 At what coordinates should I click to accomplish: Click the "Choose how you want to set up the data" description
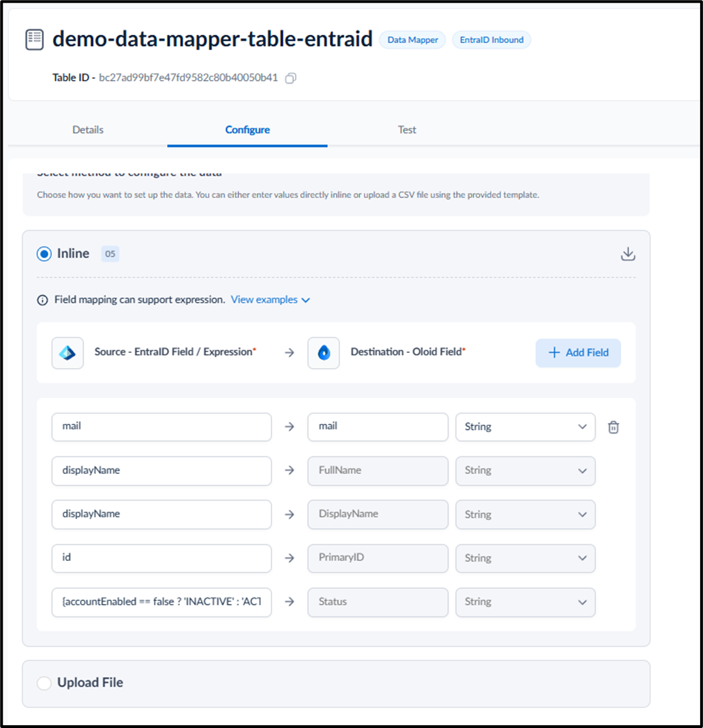(x=288, y=195)
